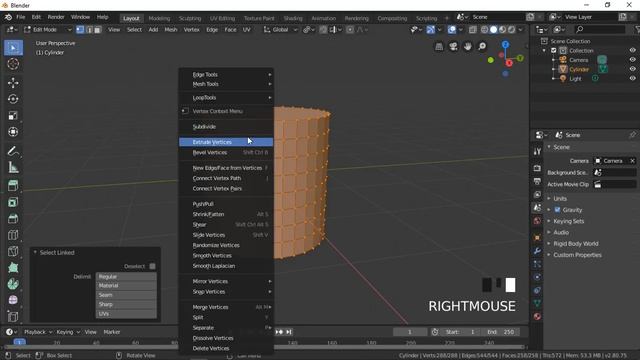The width and height of the screenshot is (640, 360).
Task: Select the Sharp delimit option
Action: [x=126, y=304]
